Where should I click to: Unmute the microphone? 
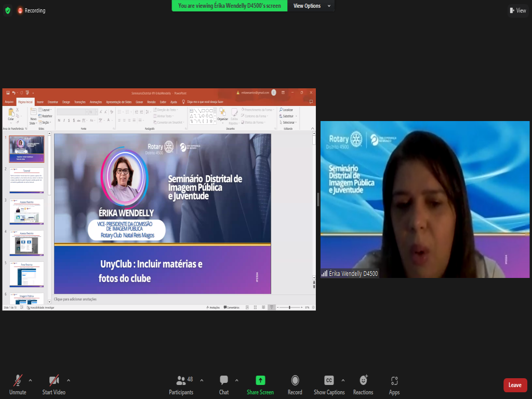click(18, 381)
